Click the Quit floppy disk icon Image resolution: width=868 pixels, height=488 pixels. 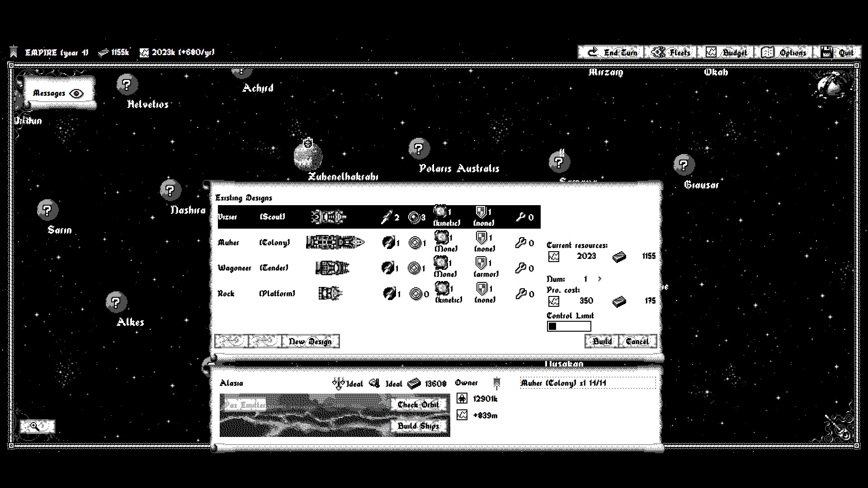pos(826,52)
